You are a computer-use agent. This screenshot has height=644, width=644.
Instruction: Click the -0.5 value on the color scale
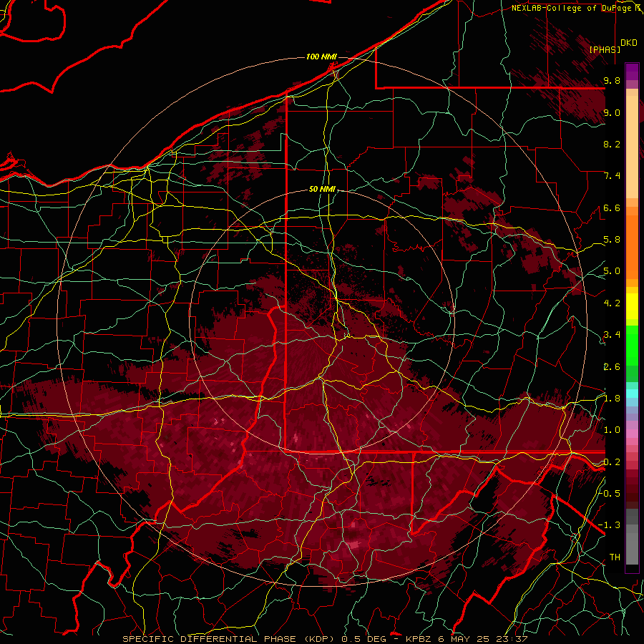point(610,493)
